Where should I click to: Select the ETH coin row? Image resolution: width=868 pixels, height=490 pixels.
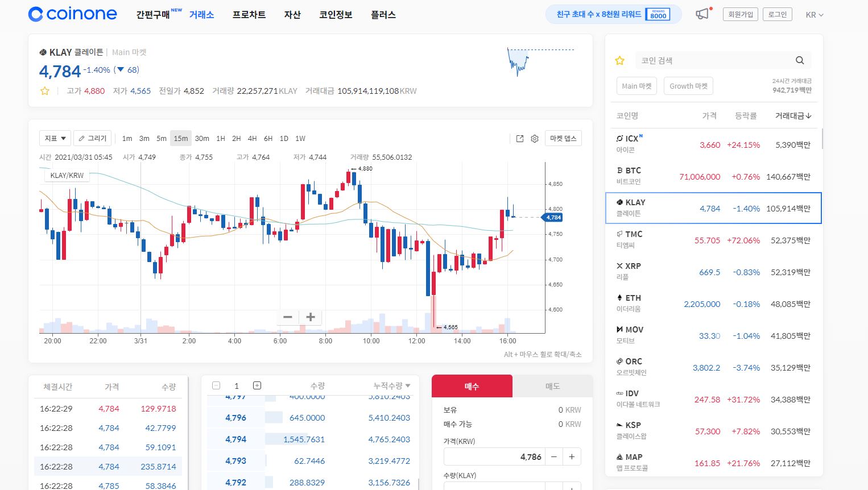tap(714, 304)
